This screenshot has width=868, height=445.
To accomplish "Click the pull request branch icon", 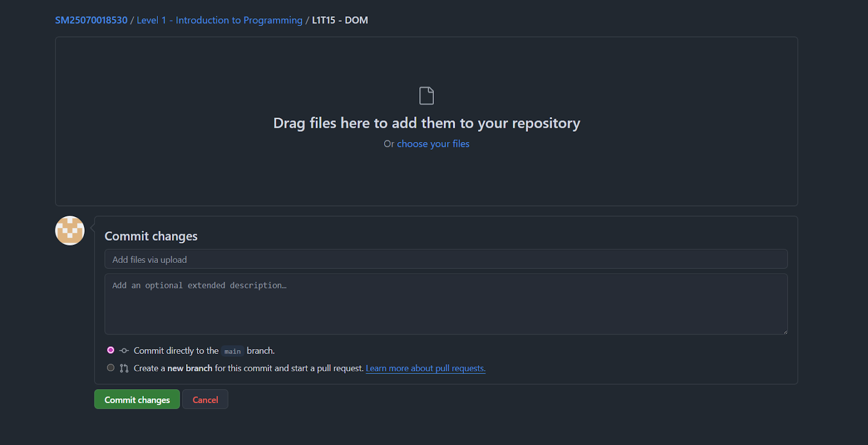I will [124, 368].
